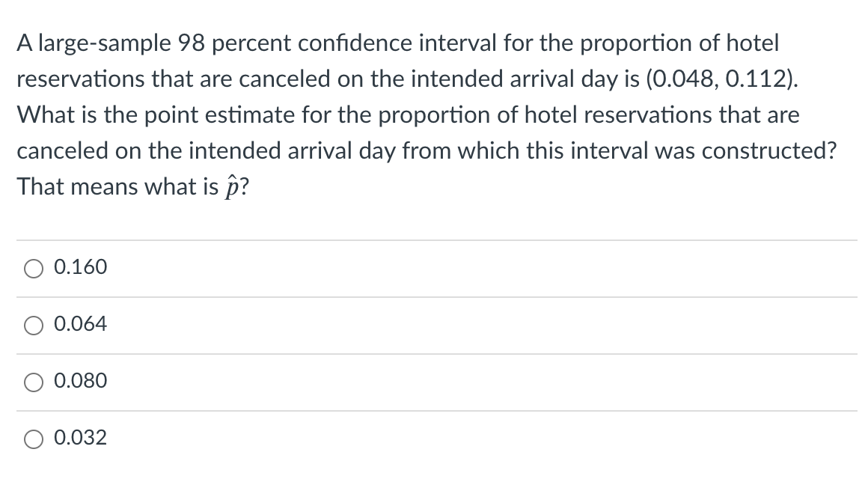This screenshot has width=868, height=482.
Task: Select the 0.160 radio button
Action: [34, 268]
